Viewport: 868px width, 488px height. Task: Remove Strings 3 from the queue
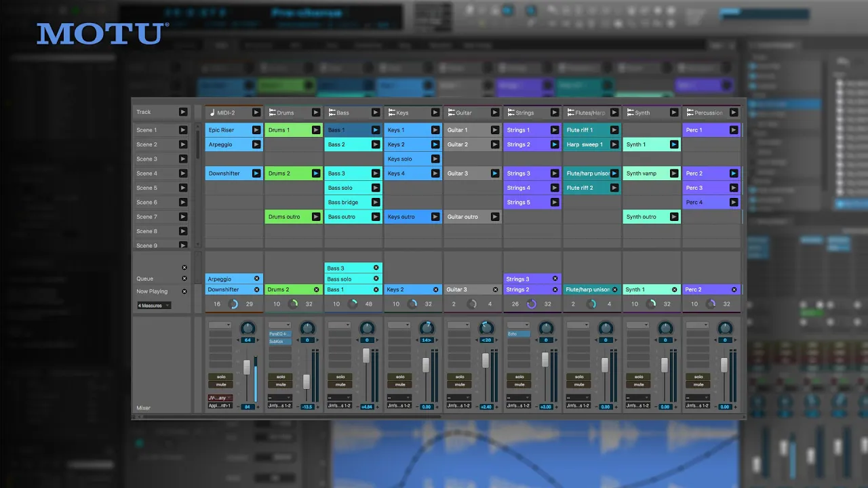555,279
